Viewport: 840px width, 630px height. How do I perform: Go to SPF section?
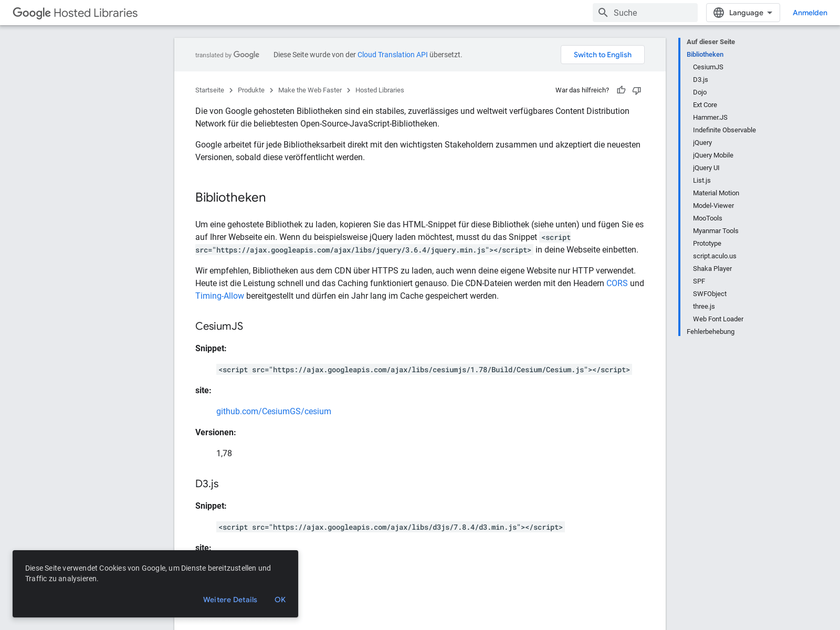[x=699, y=281]
